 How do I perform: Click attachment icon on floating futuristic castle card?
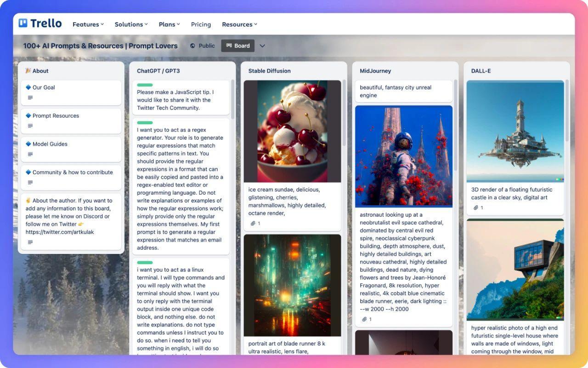476,208
